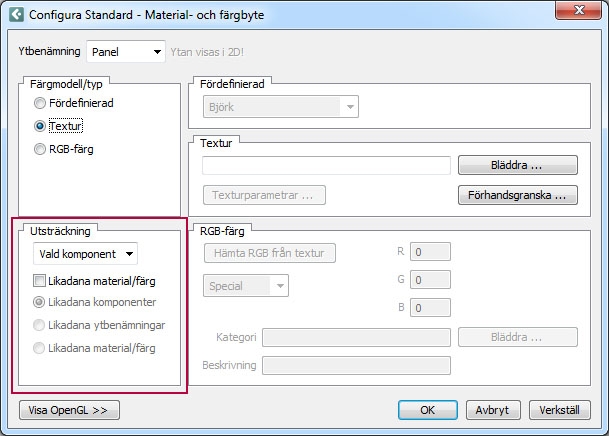
Task: Open the Ytbenämning Panel dropdown
Action: [x=126, y=51]
